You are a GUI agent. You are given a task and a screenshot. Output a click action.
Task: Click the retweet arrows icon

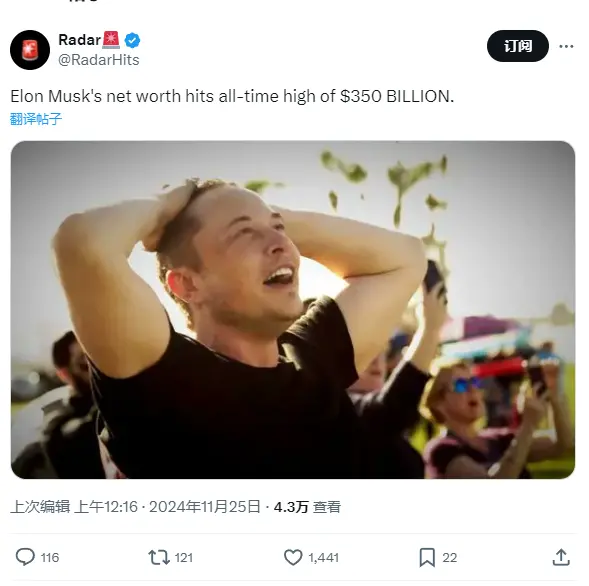(x=159, y=557)
